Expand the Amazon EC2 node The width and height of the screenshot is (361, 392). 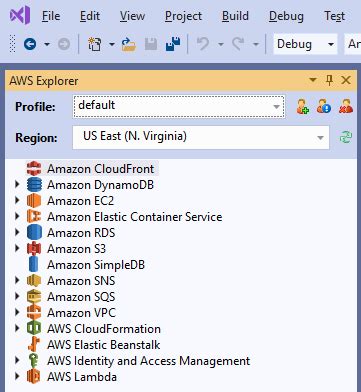pos(18,200)
